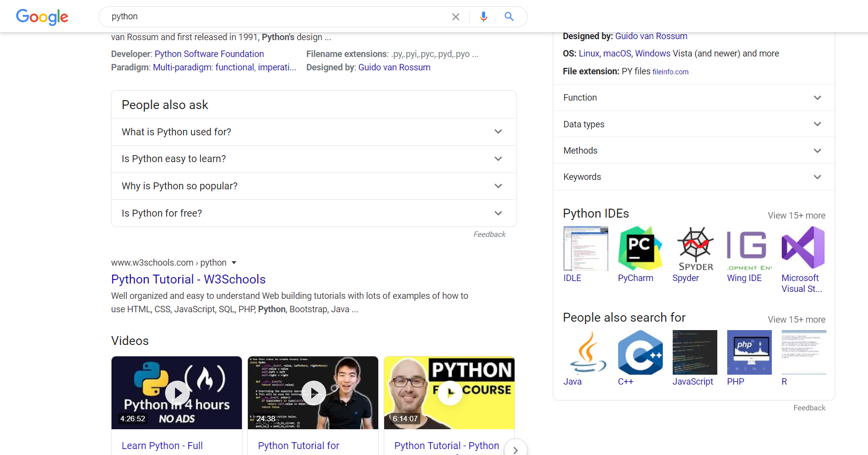
Task: Expand the Function section
Action: point(694,98)
